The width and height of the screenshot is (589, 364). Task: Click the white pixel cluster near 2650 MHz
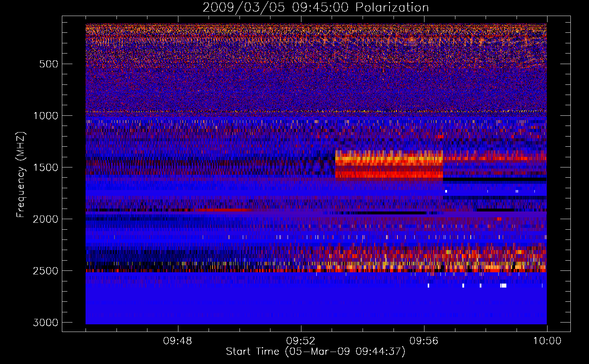(503, 285)
